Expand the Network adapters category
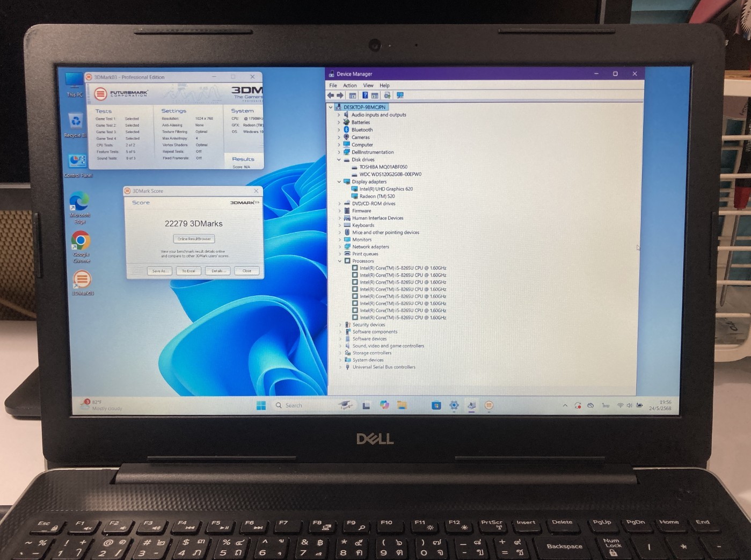Image resolution: width=751 pixels, height=560 pixels. click(x=340, y=247)
